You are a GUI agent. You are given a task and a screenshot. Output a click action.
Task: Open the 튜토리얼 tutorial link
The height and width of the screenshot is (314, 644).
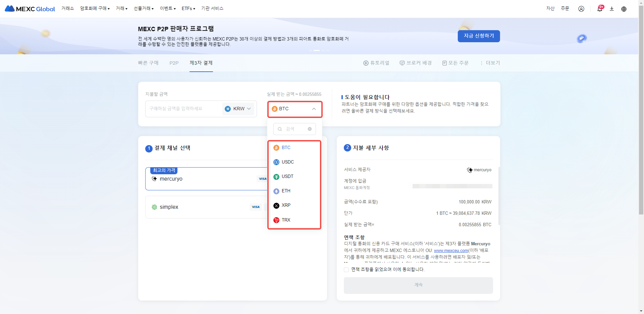tap(376, 63)
